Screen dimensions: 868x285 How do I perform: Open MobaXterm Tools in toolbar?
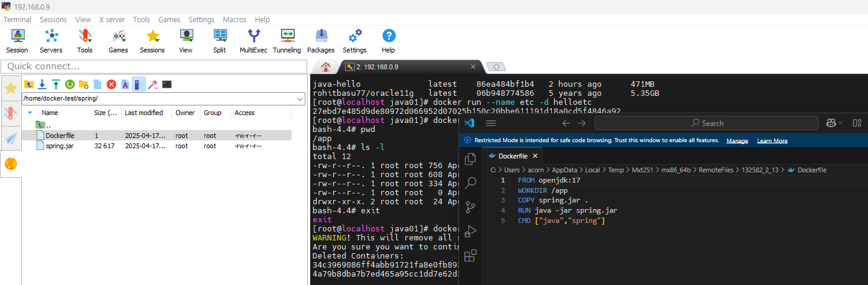[85, 41]
